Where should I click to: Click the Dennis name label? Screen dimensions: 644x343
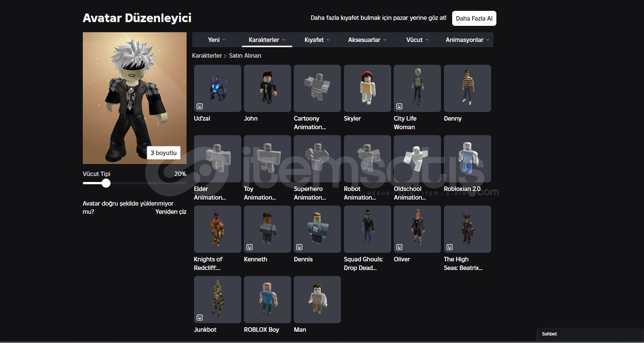(303, 259)
